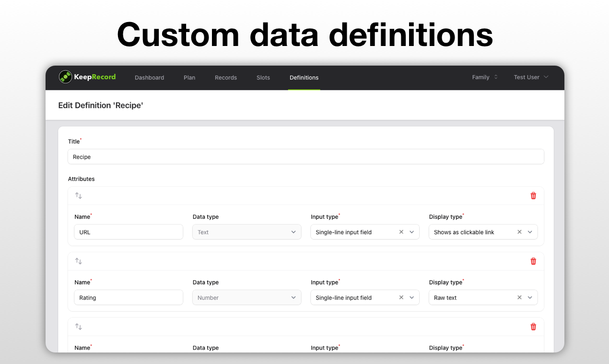
Task: Clear Rating Input type selection with X
Action: coord(401,297)
